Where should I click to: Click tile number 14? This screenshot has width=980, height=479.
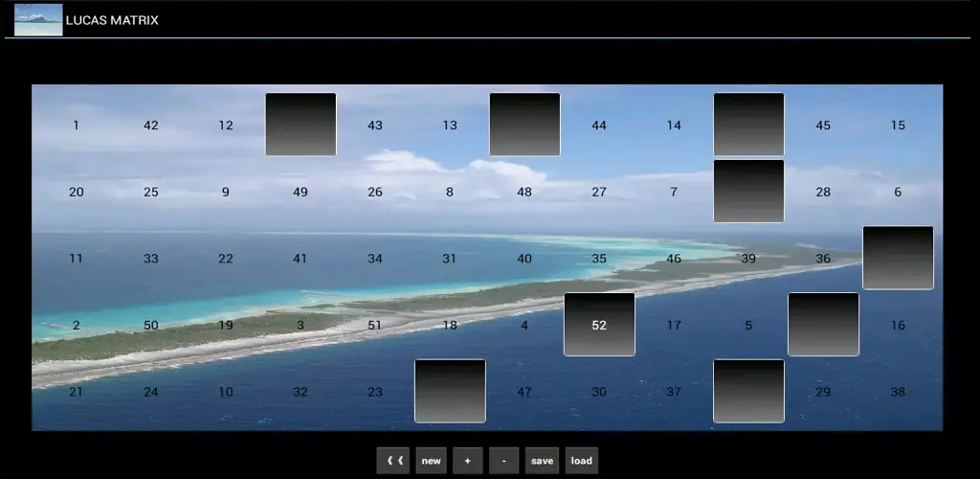(674, 125)
